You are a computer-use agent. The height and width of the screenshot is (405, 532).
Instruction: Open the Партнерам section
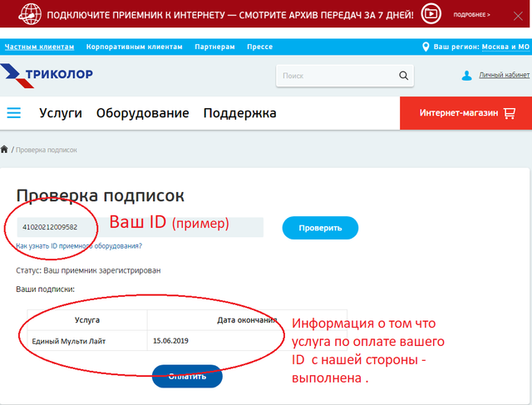pos(214,47)
